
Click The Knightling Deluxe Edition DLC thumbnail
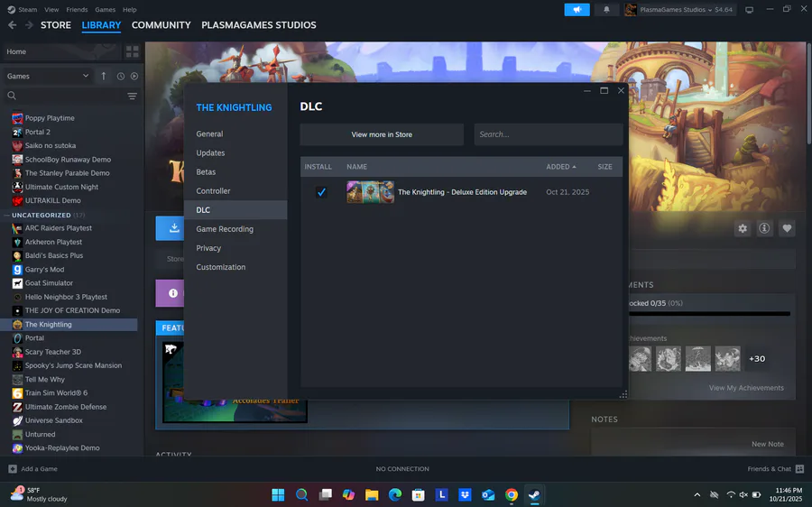pos(370,192)
